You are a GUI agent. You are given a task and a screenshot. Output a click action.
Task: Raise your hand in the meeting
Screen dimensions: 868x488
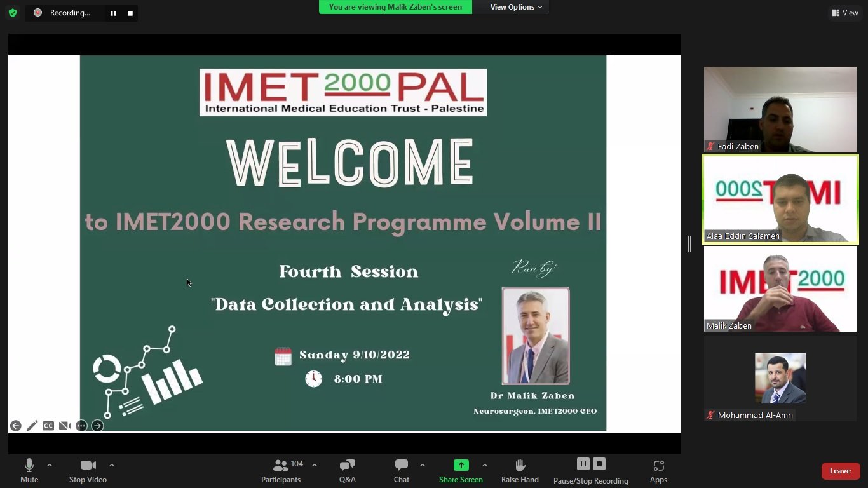[520, 471]
